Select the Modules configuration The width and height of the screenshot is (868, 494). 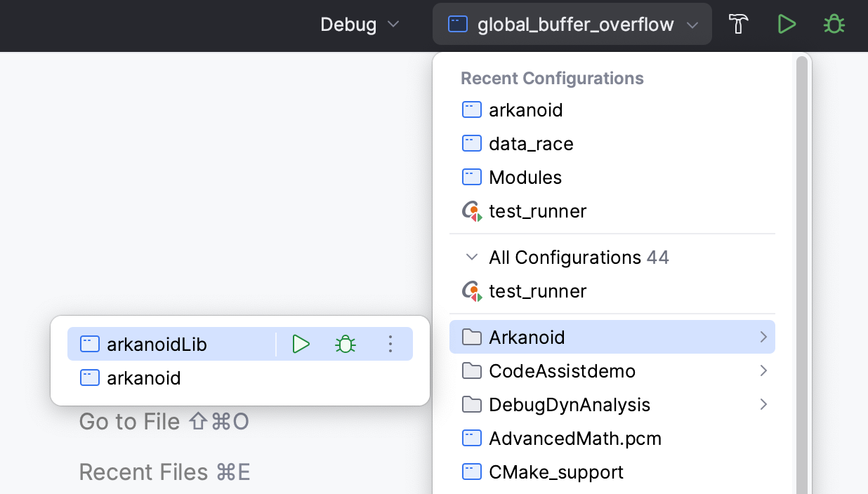(525, 177)
